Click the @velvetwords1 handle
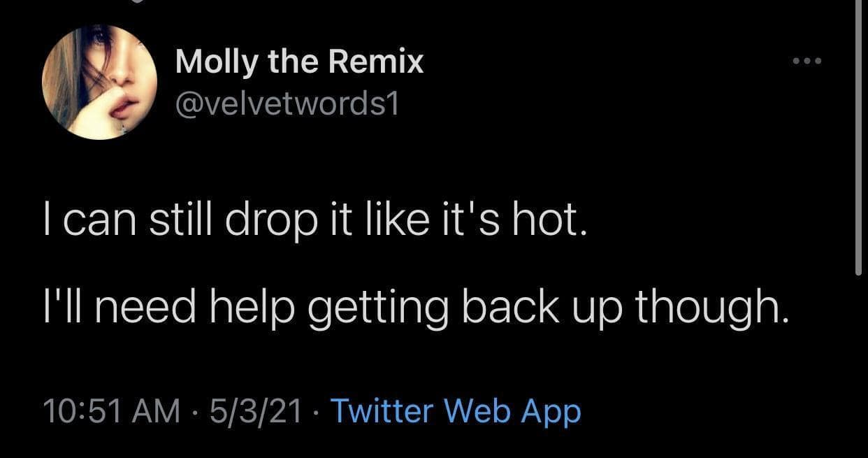The width and height of the screenshot is (868, 458). point(287,104)
